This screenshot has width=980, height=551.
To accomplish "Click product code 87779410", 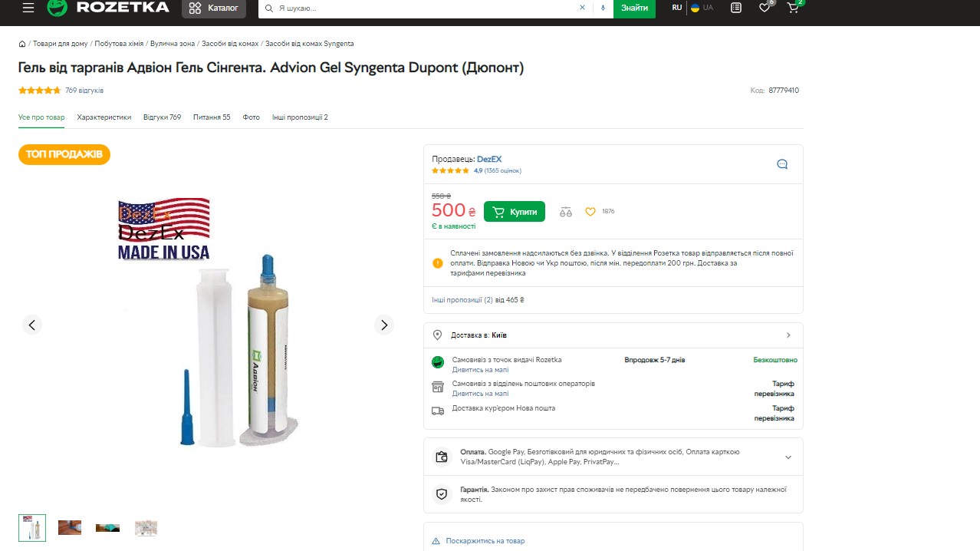I will click(784, 91).
